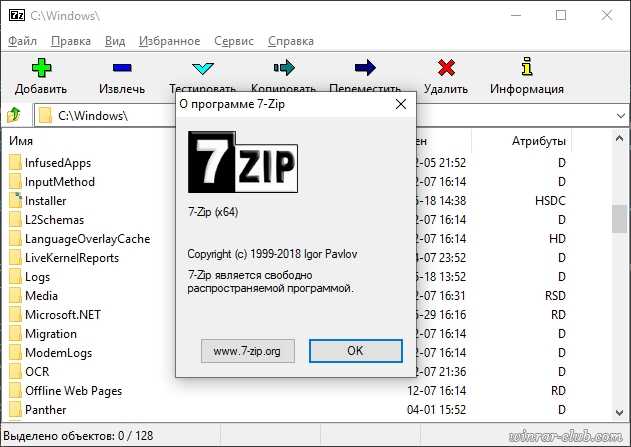
Task: Select LiveKernelReports folder icon
Action: point(15,257)
